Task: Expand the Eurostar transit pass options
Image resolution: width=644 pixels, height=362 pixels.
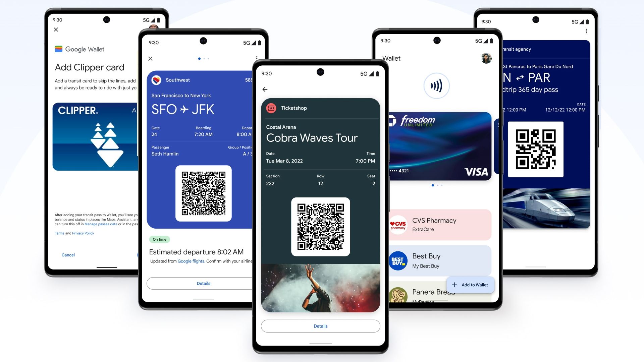Action: pyautogui.click(x=585, y=30)
